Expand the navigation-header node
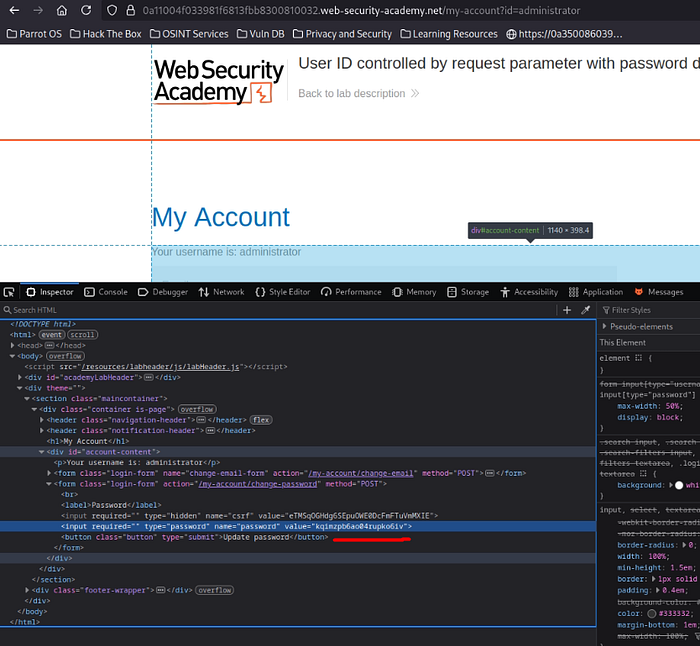Image resolution: width=700 pixels, height=646 pixels. pyautogui.click(x=42, y=420)
